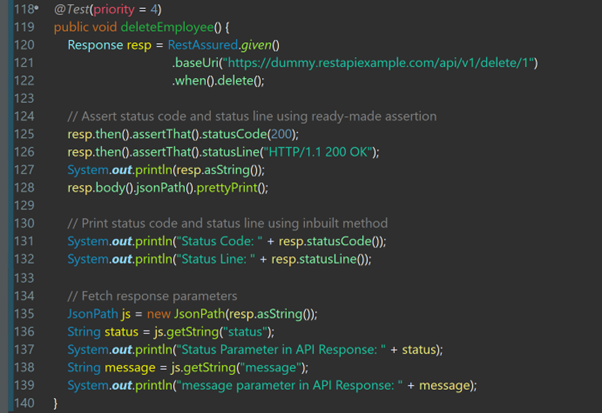Click the 'Print status code' comment line
This screenshot has height=413, width=602.
(x=227, y=222)
